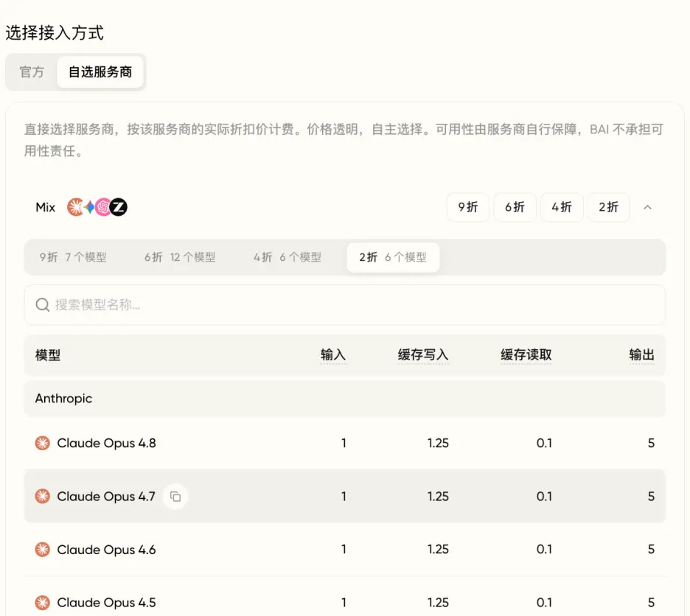Click 1.25 cache write for Claude Opus 4.6
This screenshot has height=616, width=690.
click(x=438, y=549)
